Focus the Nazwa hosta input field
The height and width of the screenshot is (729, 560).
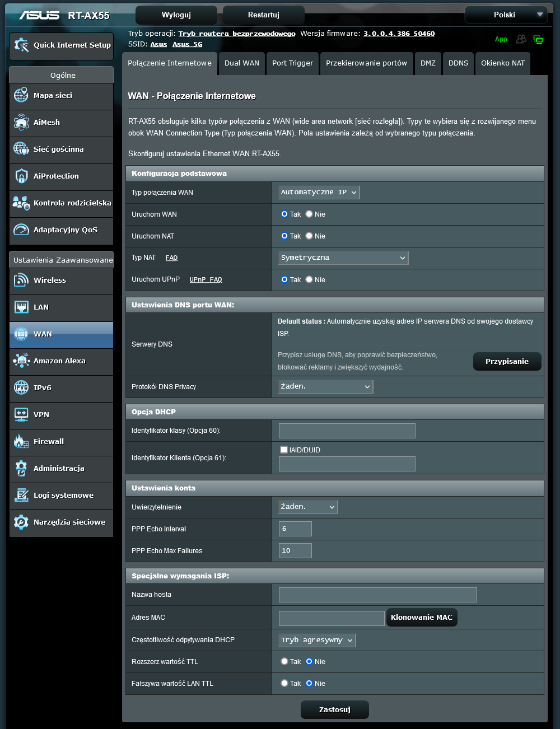pos(377,595)
